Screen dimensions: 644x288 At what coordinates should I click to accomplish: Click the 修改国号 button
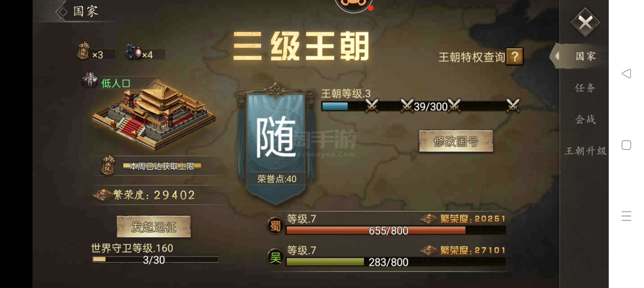tap(456, 141)
